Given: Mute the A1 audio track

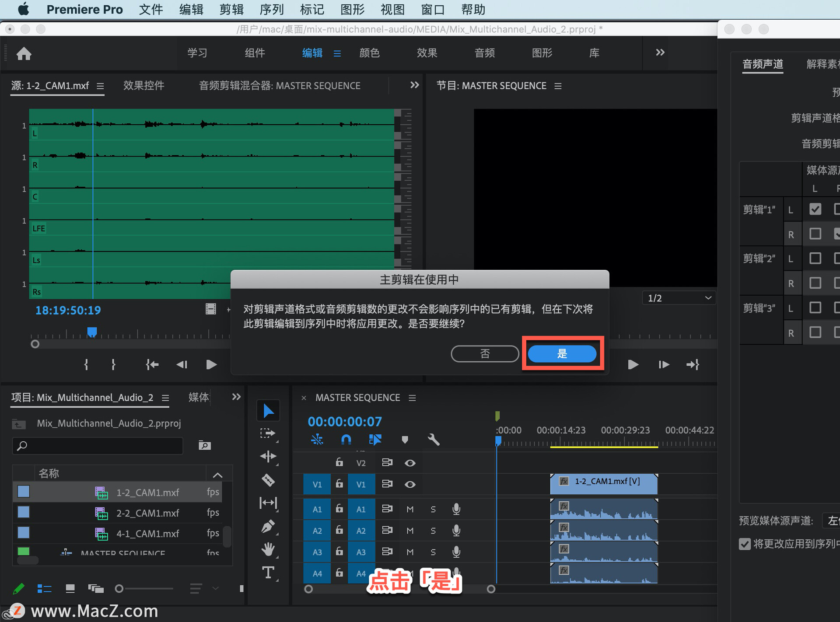Looking at the screenshot, I should (x=410, y=509).
